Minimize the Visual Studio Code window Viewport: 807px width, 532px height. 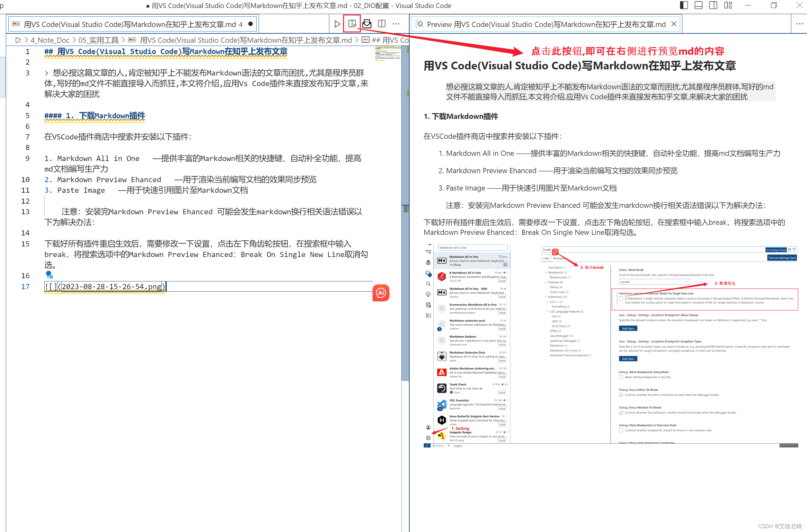tap(748, 5)
